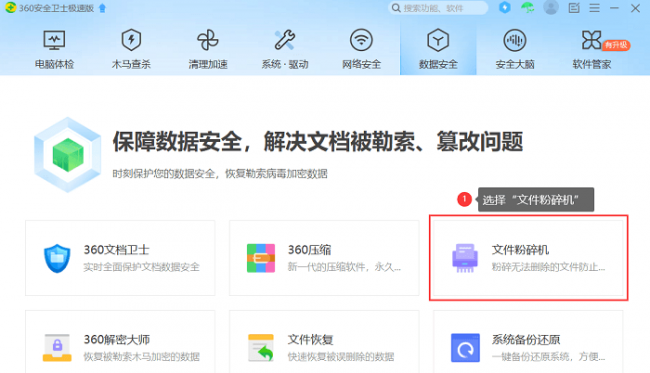Click the blue upgrade arrow beside the title
Screen dimensions: 650x373
point(102,8)
